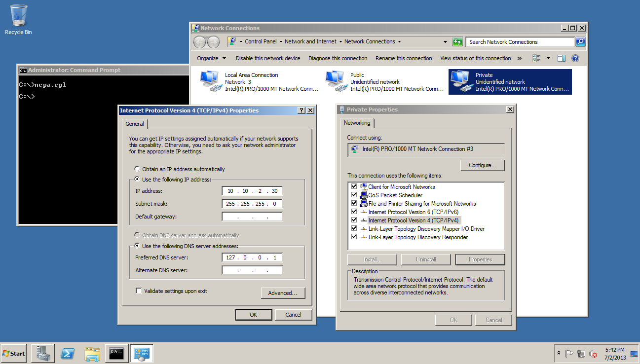Click the help icon in Network Connections toolbar
Screen dimensions: 640x364
click(575, 58)
